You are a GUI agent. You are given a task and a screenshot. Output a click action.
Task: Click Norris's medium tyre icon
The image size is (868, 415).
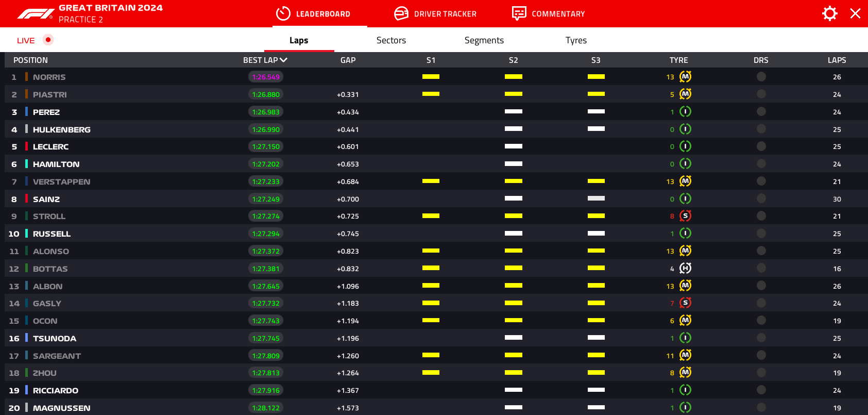coord(685,77)
